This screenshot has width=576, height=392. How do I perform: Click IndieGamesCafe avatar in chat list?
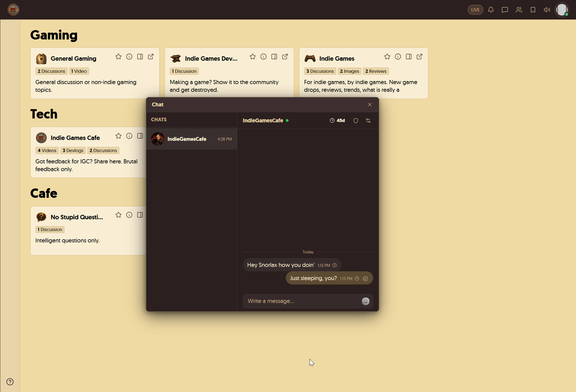click(x=157, y=139)
